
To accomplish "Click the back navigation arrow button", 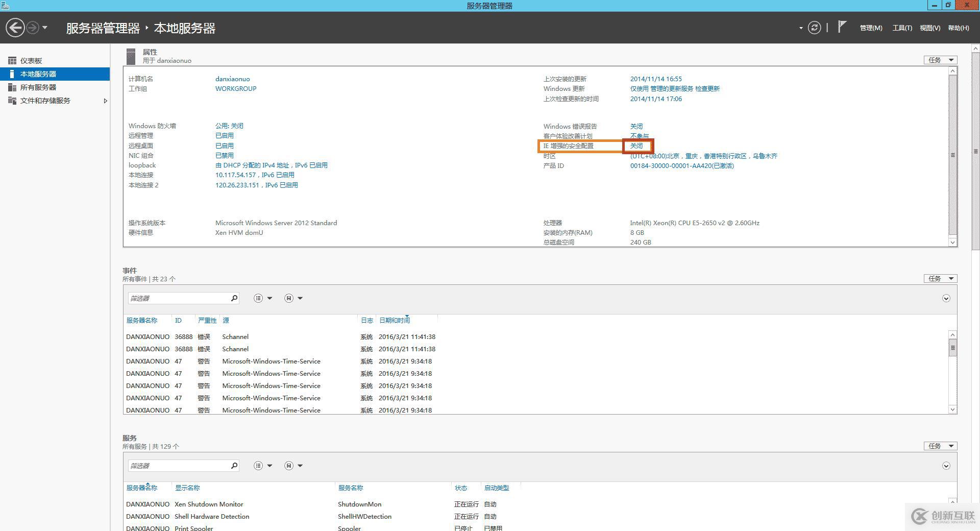I will pos(15,28).
